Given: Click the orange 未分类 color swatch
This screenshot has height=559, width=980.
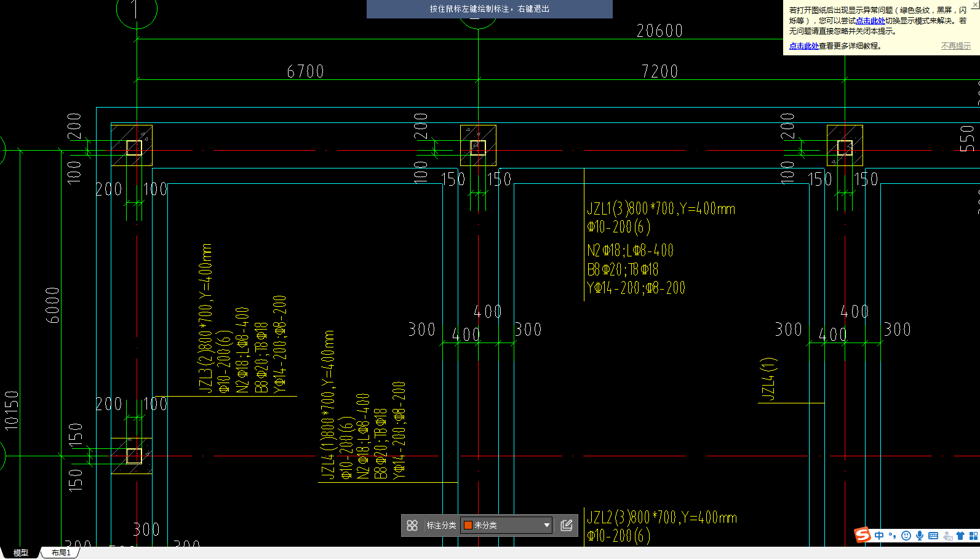Looking at the screenshot, I should click(x=468, y=525).
